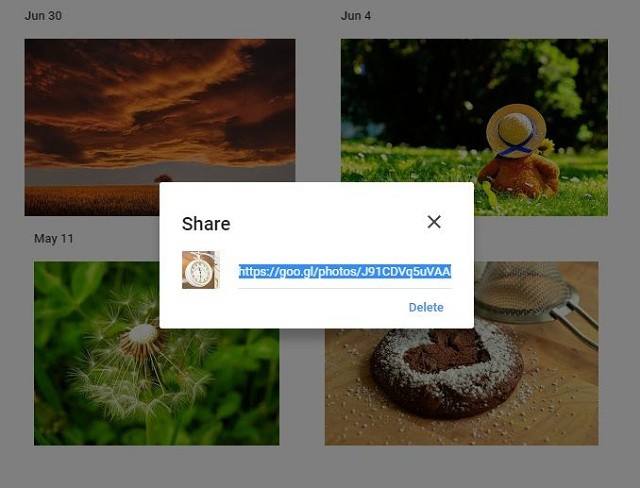Screen dimensions: 640x488
Task: Click the clock photo thumbnail in Share dialog
Action: coord(200,270)
